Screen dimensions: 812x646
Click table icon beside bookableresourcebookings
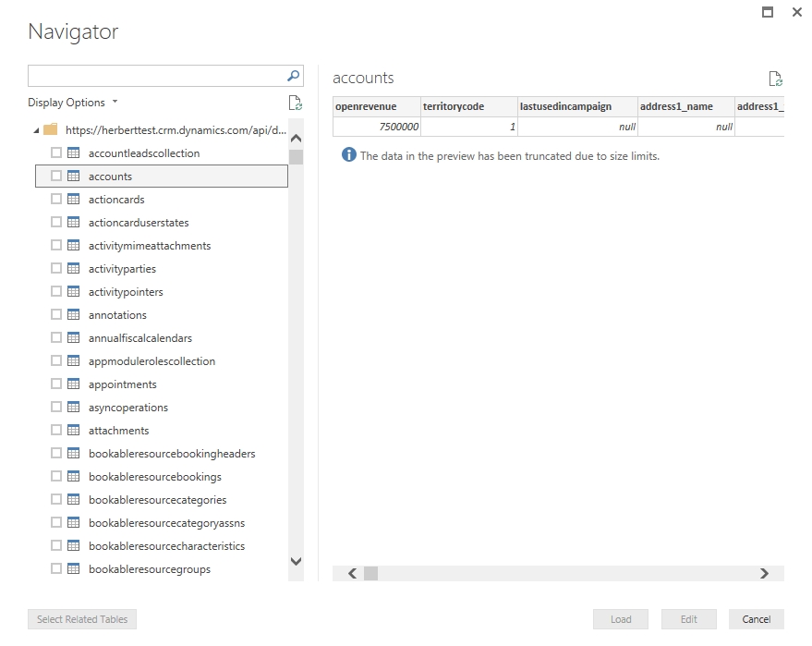click(74, 476)
